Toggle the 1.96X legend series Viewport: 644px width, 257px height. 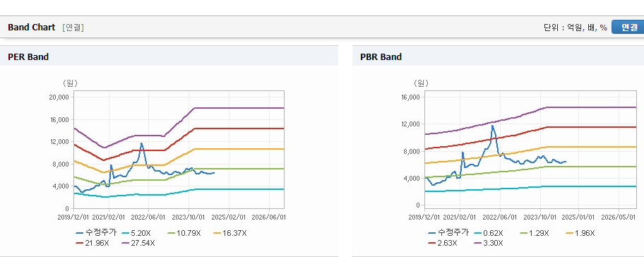580,233
